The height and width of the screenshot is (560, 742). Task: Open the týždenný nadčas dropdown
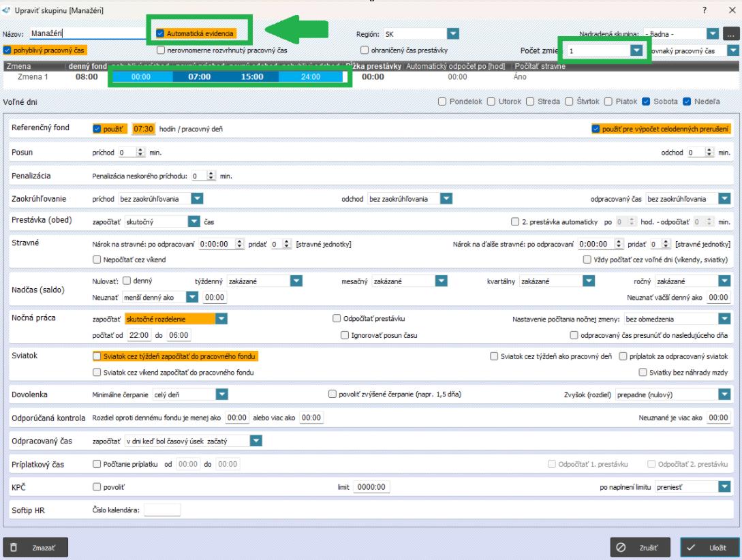click(x=296, y=281)
